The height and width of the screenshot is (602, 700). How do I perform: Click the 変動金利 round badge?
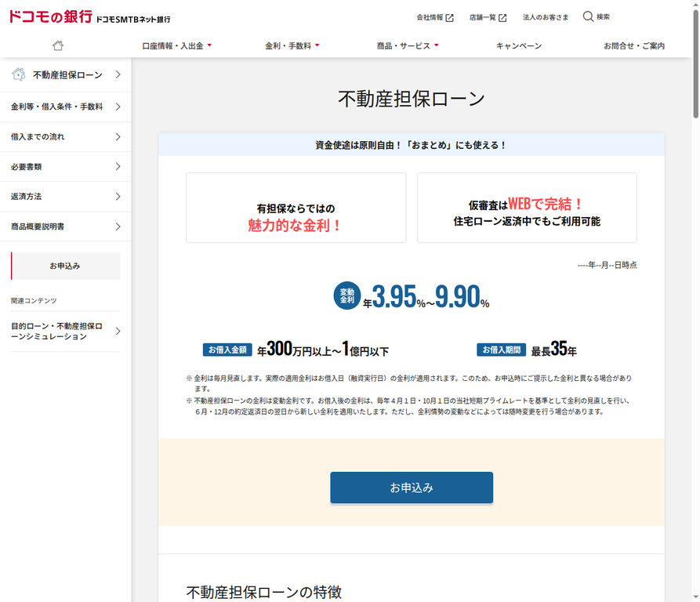tap(347, 296)
